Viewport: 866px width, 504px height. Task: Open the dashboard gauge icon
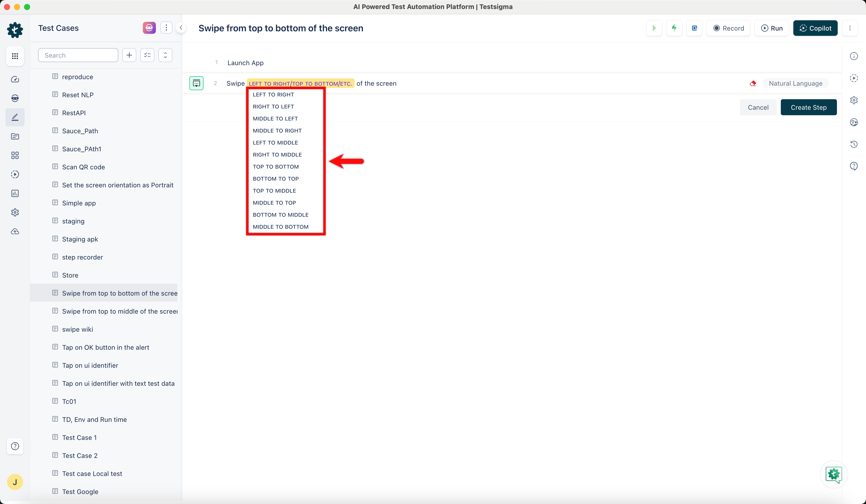pos(15,79)
